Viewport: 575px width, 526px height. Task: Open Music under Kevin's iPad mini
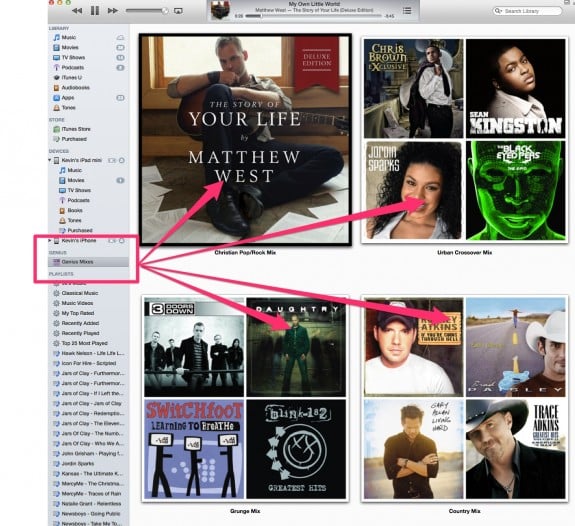click(x=74, y=170)
